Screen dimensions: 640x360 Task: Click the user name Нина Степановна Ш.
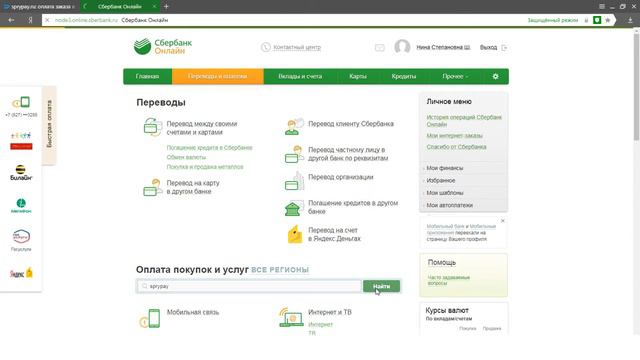click(443, 47)
